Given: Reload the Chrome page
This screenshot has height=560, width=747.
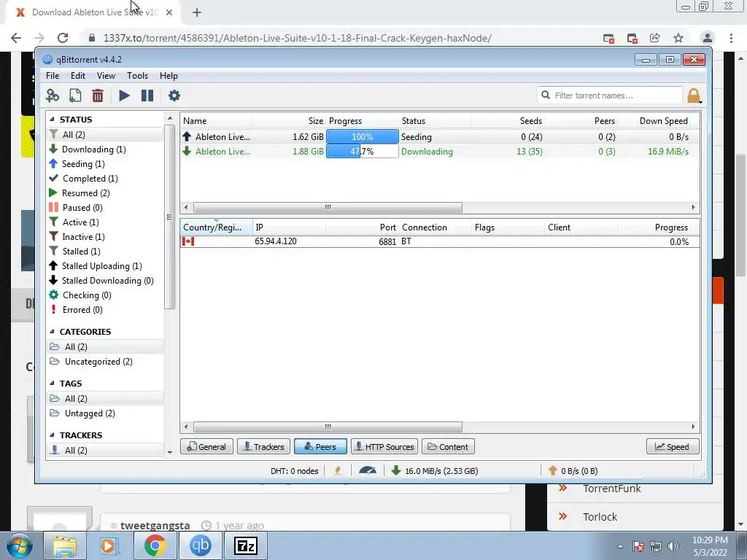Looking at the screenshot, I should (63, 38).
